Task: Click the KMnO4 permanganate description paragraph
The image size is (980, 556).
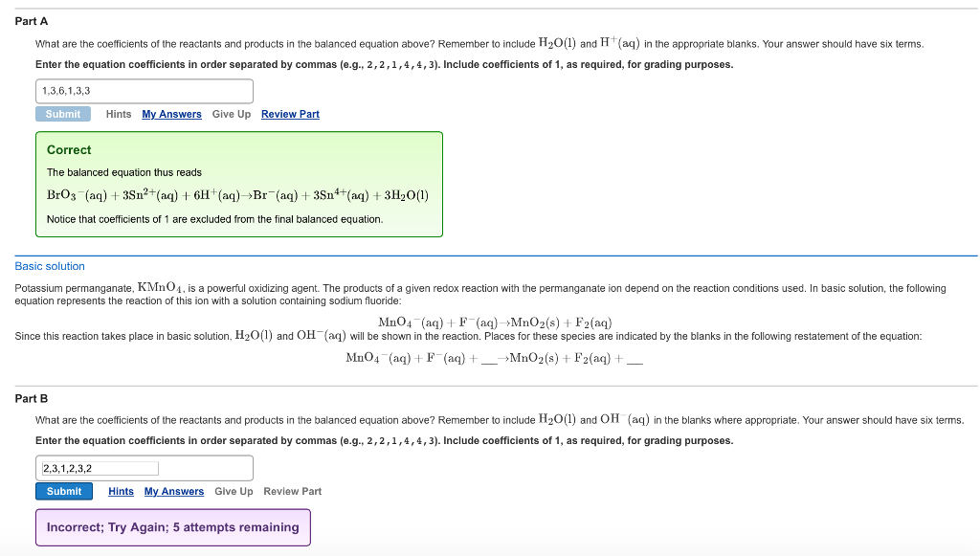Action: pos(479,294)
